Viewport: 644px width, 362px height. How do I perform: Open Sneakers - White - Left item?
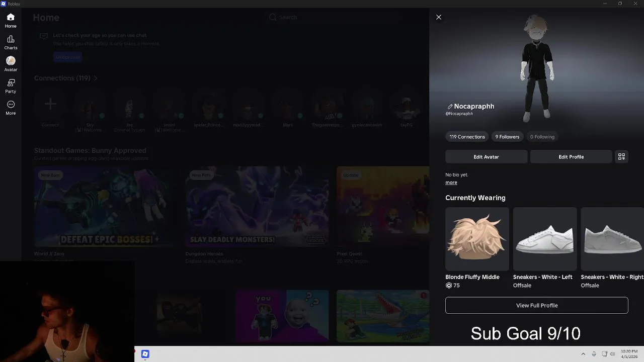[x=545, y=239]
